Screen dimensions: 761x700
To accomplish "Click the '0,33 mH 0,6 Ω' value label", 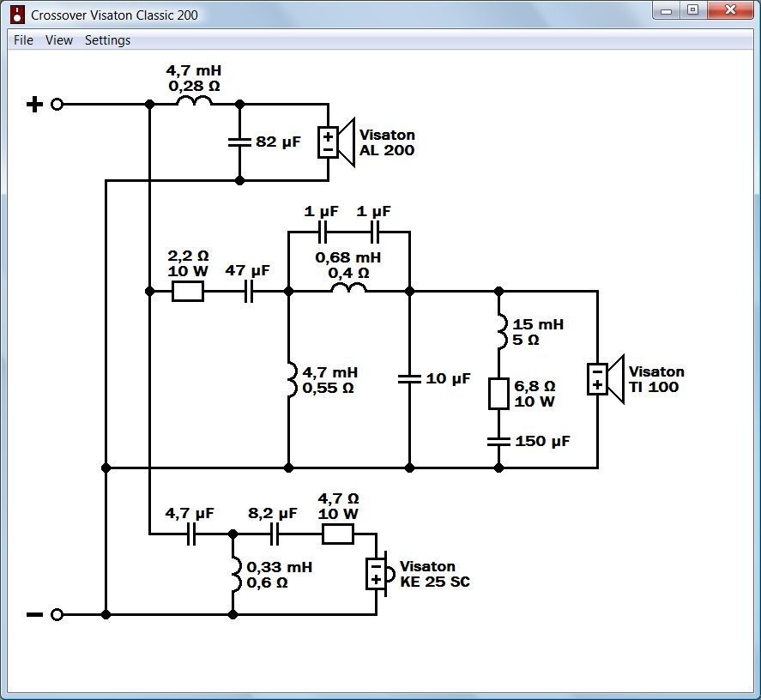I will pyautogui.click(x=280, y=575).
